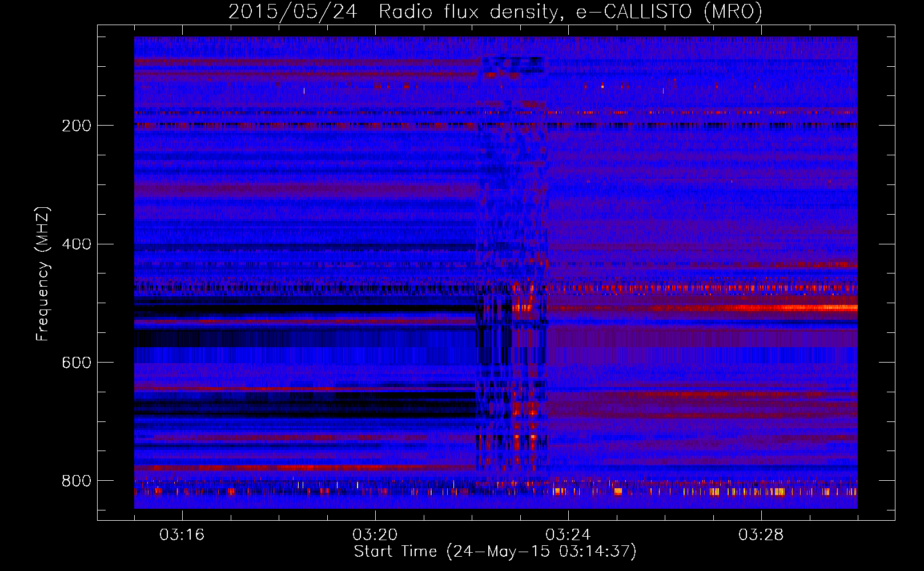Click the '03:24' time axis label

coord(568,535)
